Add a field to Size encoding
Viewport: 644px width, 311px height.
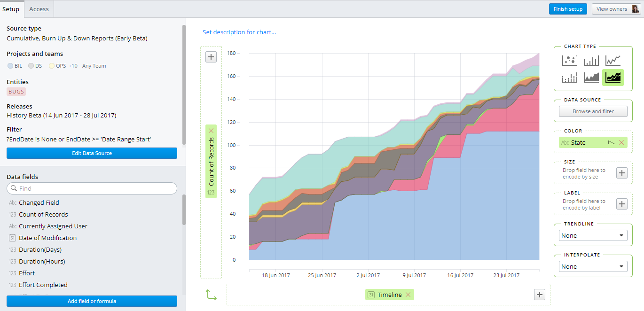(x=621, y=173)
